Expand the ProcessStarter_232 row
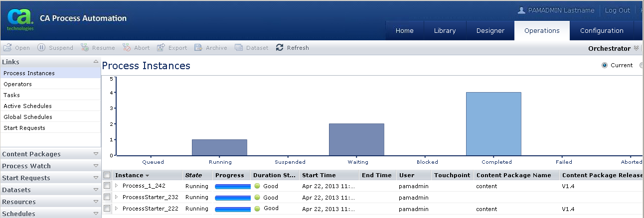 click(x=117, y=197)
